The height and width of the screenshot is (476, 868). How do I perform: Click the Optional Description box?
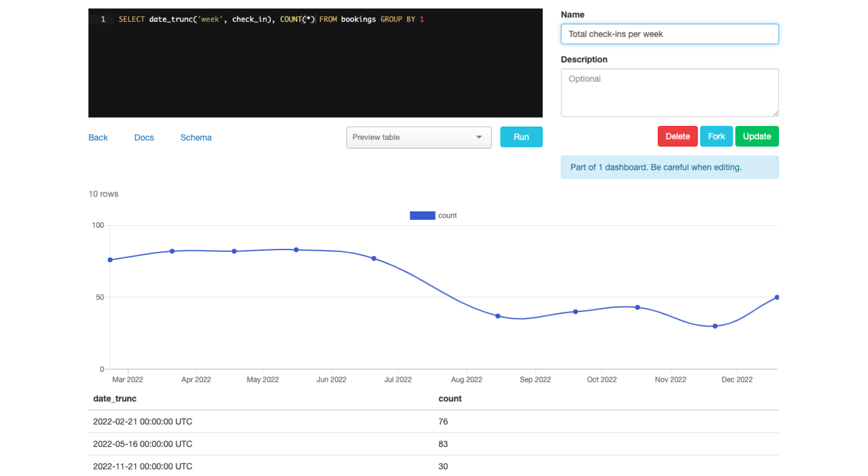click(669, 91)
